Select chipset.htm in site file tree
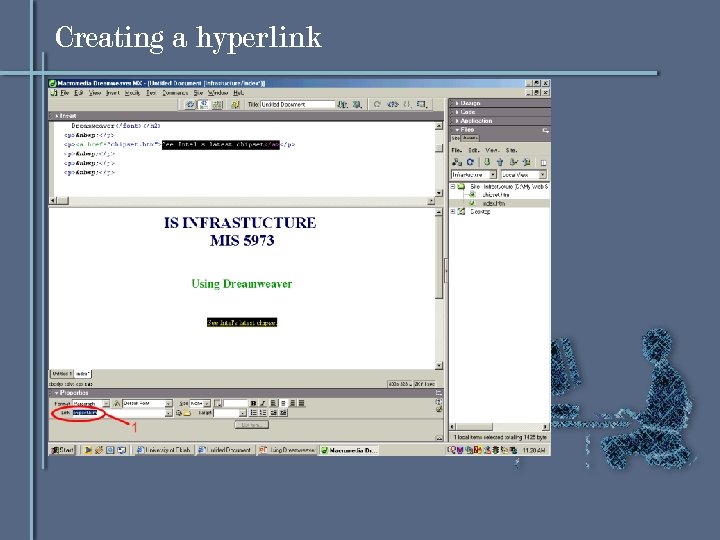This screenshot has width=720, height=540. (495, 195)
